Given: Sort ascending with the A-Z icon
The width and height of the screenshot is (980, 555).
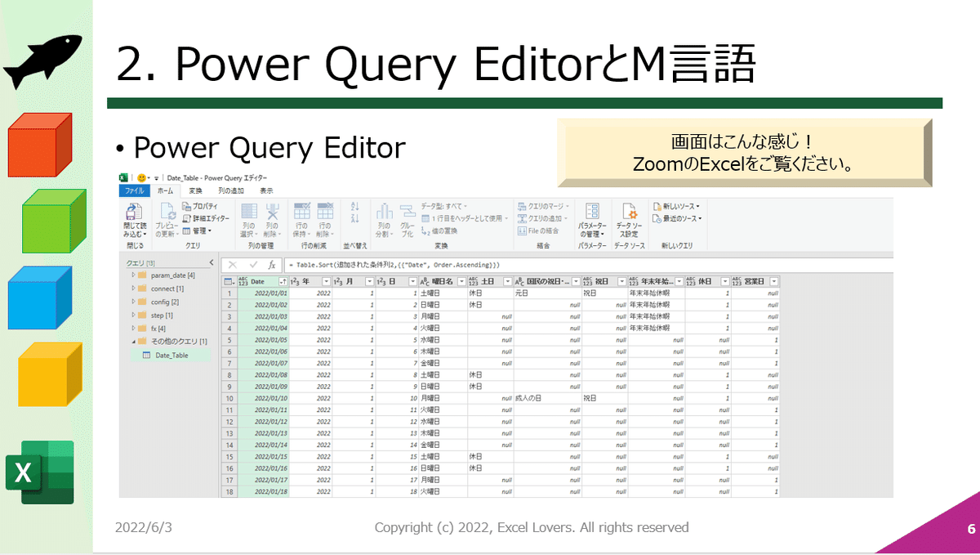Looking at the screenshot, I should [355, 207].
